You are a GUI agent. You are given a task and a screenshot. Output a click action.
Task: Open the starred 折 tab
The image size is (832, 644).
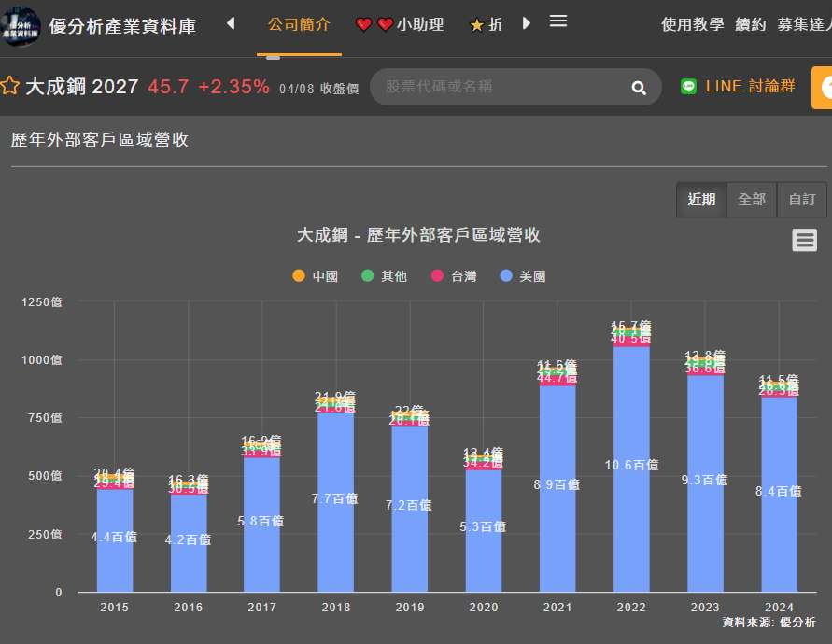tap(486, 24)
